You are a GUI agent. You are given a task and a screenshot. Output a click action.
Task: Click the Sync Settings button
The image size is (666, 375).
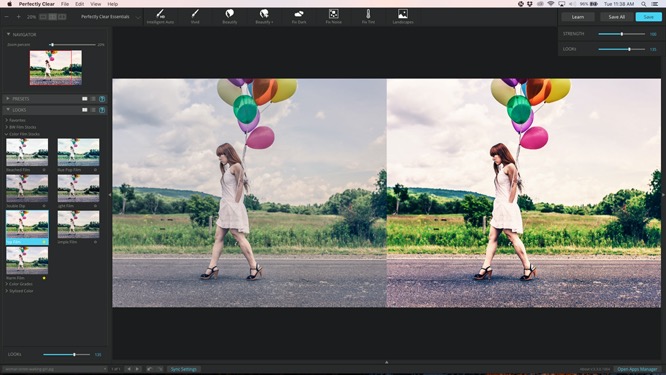coord(183,369)
